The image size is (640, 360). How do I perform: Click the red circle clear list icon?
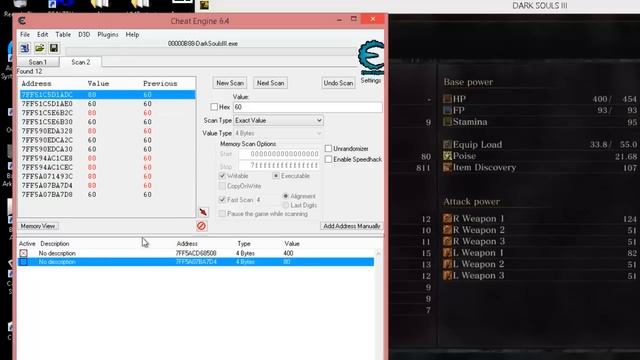click(201, 226)
